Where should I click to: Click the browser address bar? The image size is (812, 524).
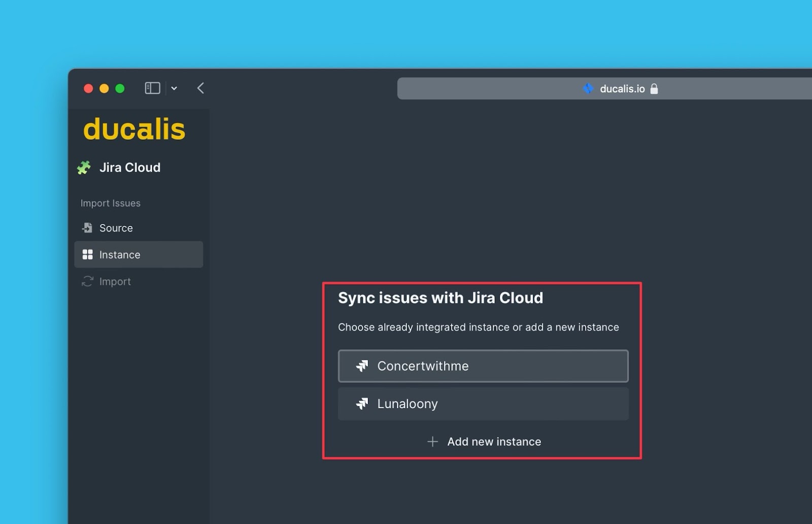507,88
